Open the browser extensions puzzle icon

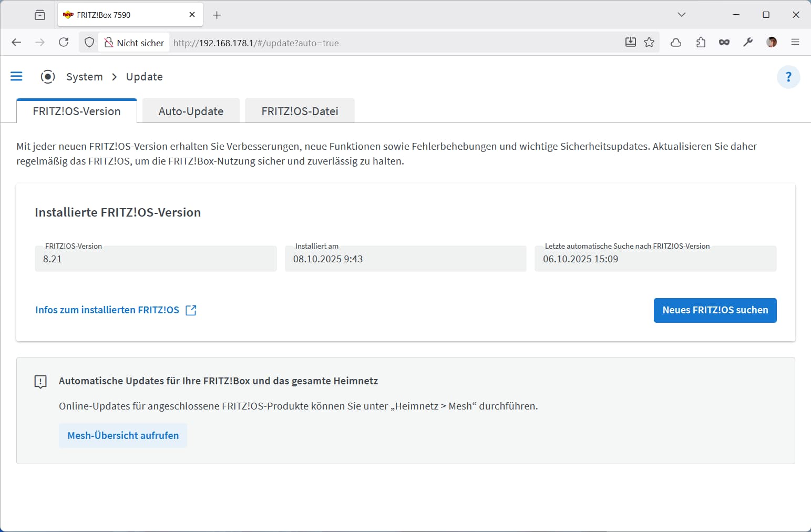(x=700, y=43)
